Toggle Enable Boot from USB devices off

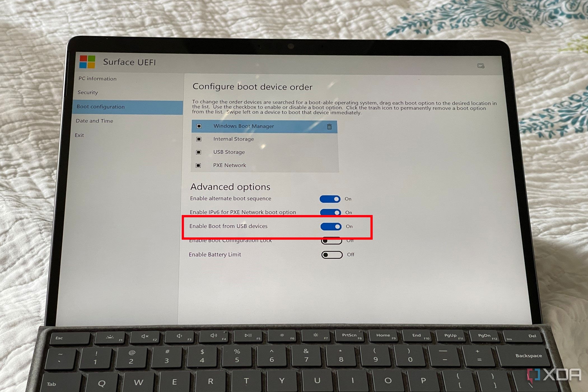[x=331, y=226]
